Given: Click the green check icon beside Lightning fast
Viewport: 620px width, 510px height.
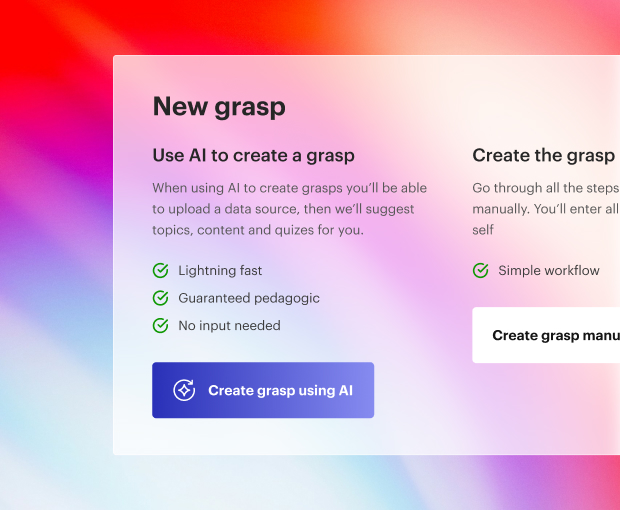Looking at the screenshot, I should (x=161, y=270).
